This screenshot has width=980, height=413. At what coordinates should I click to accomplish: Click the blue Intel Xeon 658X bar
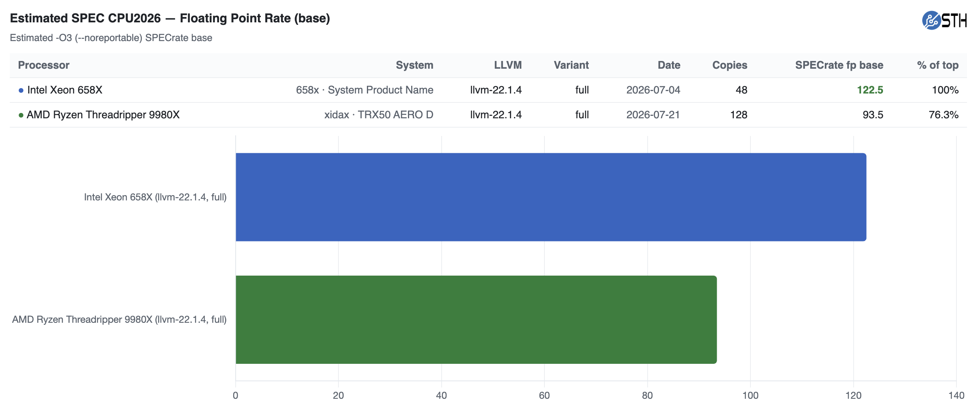click(551, 197)
